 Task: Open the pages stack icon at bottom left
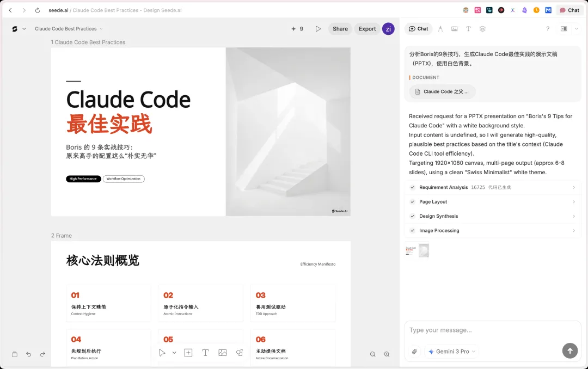[15, 354]
